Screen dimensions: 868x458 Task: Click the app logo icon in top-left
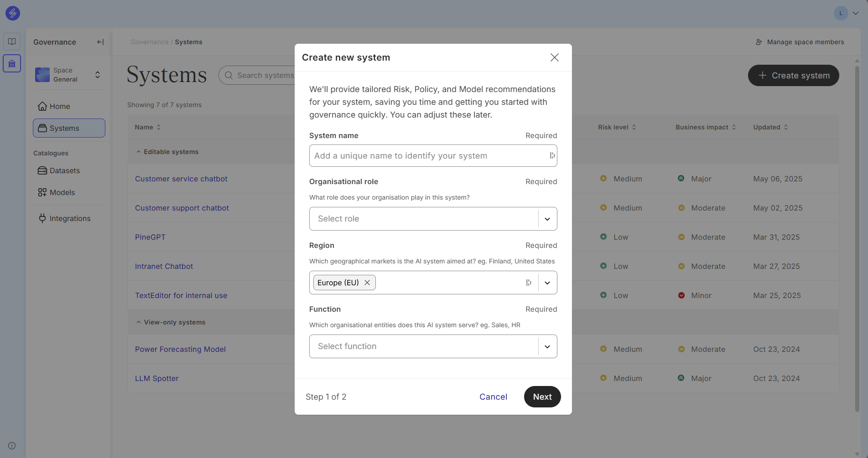(13, 13)
